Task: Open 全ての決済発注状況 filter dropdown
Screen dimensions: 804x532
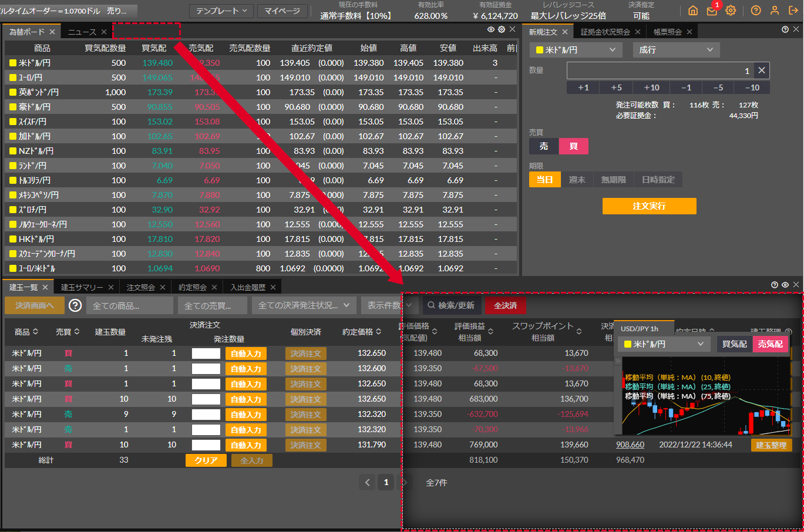Action: [304, 305]
